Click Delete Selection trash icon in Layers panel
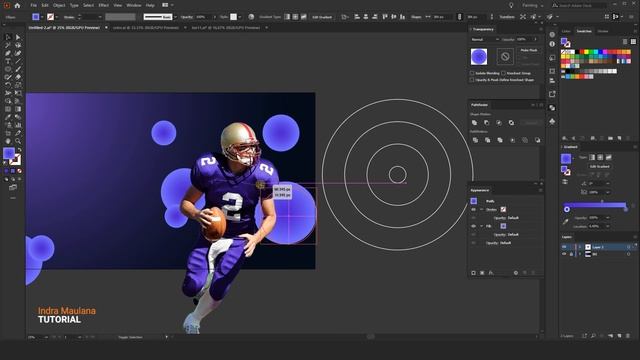Screen dimensions: 640x360 tap(627, 336)
